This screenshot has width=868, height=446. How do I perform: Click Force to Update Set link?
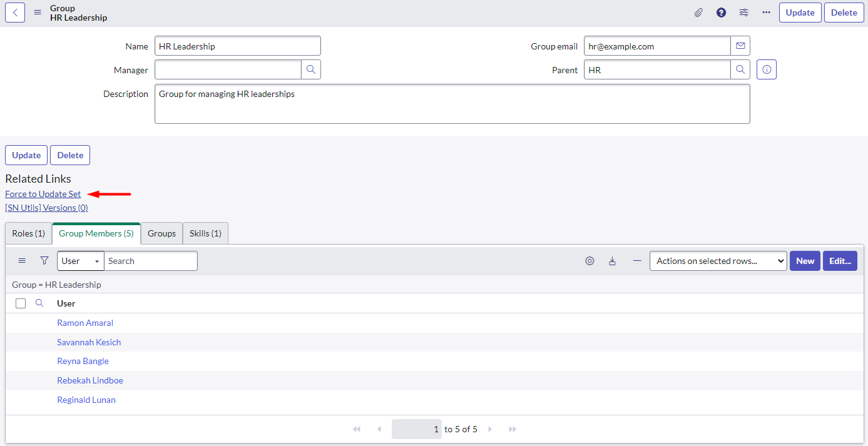43,194
